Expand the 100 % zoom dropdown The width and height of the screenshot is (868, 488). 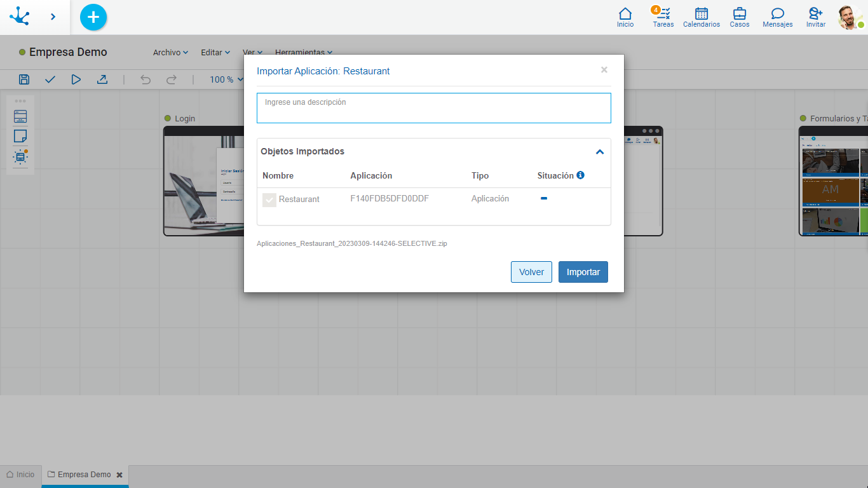coord(227,79)
